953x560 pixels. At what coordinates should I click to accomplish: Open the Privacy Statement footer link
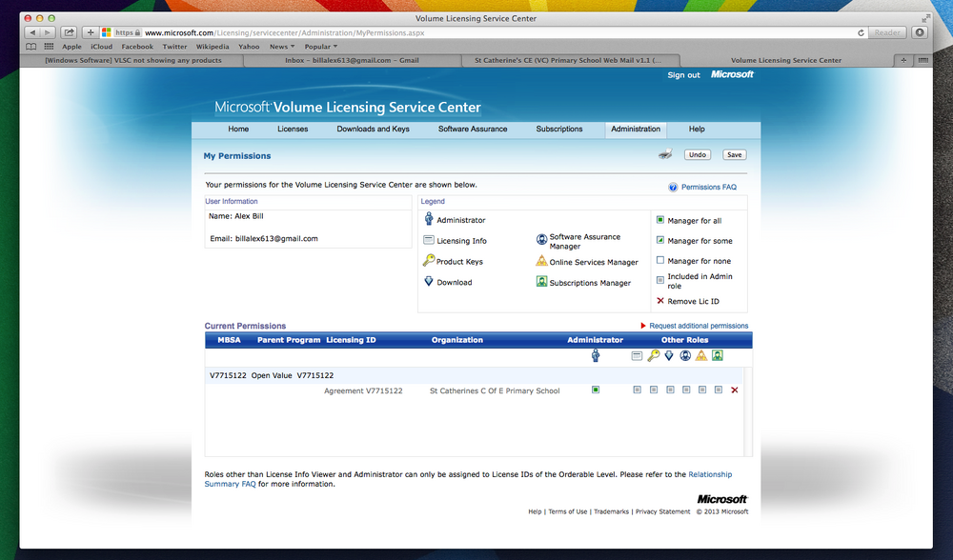[662, 511]
